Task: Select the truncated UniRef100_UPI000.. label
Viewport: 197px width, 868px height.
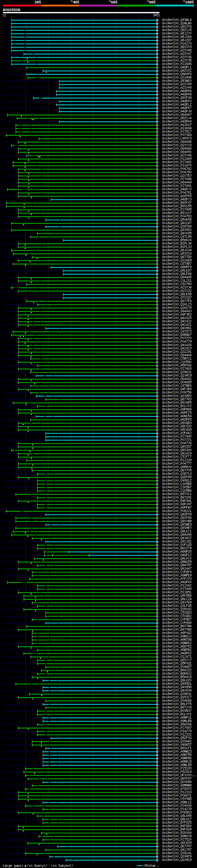Action: pos(178,775)
